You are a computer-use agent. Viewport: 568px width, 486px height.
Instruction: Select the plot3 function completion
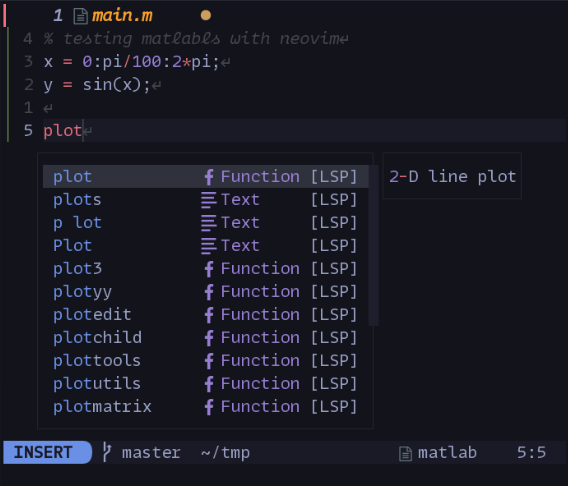tap(206, 269)
